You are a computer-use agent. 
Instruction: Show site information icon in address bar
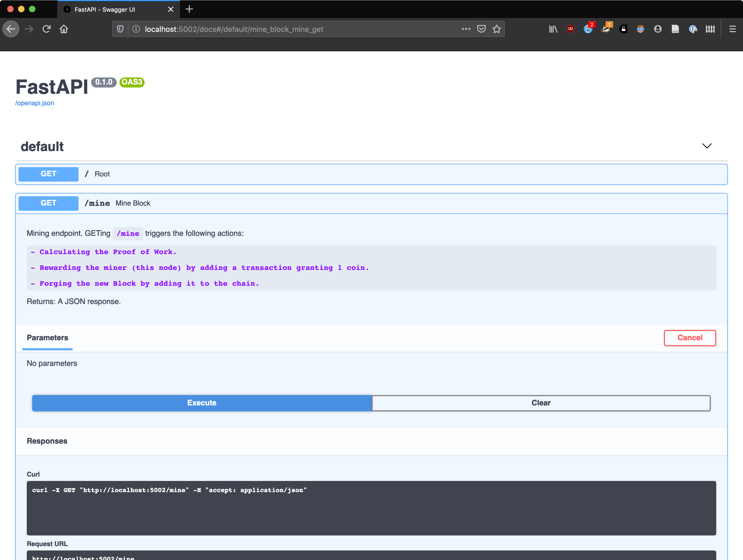tap(136, 29)
